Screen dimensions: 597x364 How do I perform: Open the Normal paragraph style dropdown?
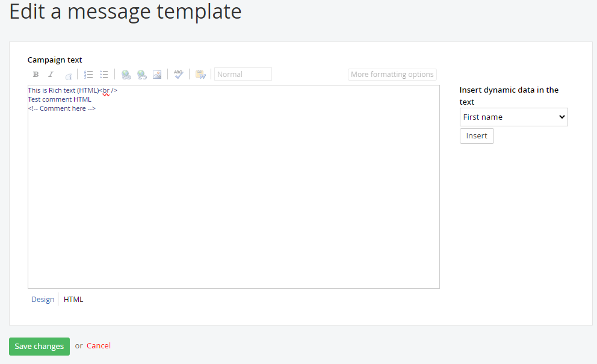click(243, 74)
